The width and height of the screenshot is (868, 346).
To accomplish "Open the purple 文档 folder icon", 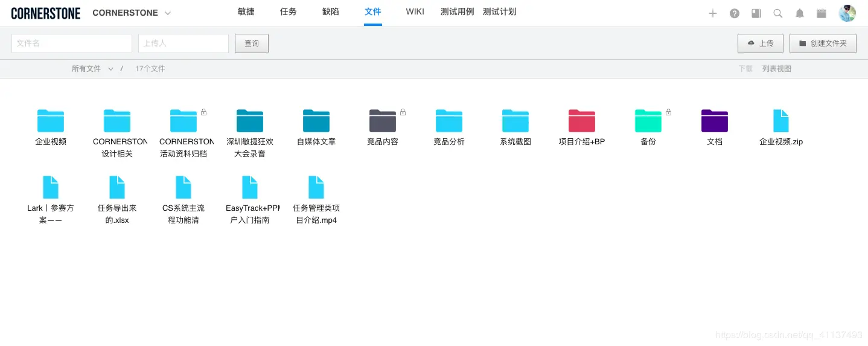I will tap(715, 121).
